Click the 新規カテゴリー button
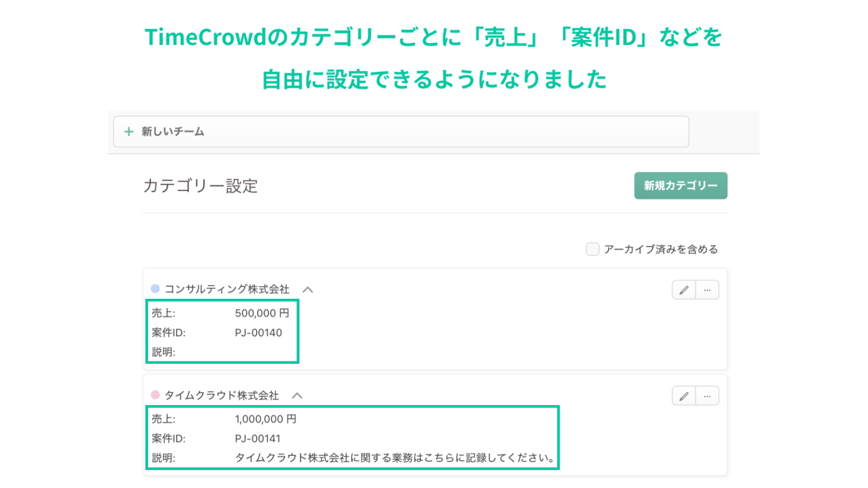This screenshot has width=868, height=488. pyautogui.click(x=680, y=185)
